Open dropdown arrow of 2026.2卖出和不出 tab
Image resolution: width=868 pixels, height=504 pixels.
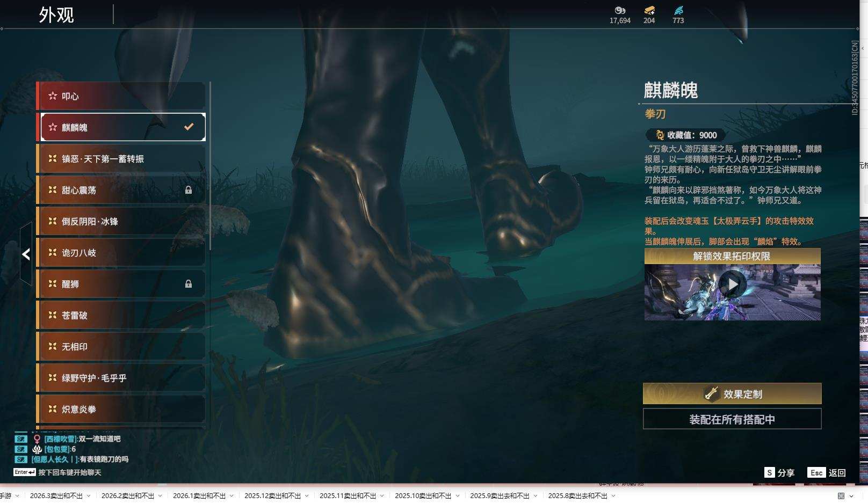point(160,496)
